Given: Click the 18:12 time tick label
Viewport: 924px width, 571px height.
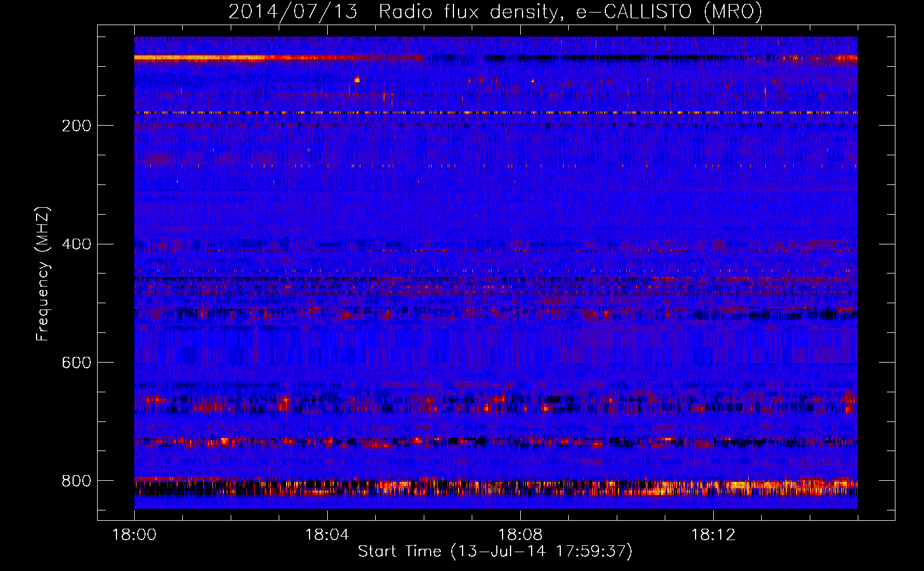Looking at the screenshot, I should (713, 535).
